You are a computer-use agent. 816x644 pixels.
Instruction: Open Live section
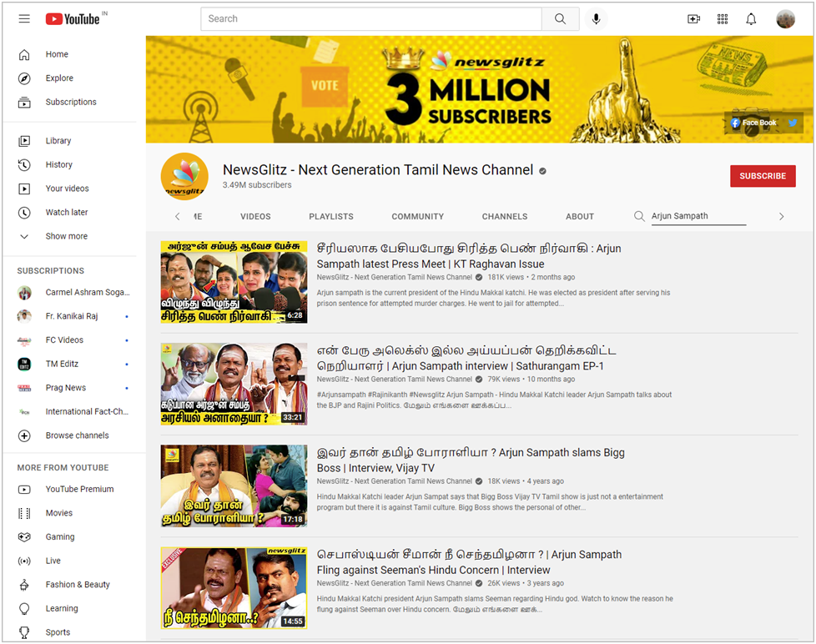pos(70,561)
